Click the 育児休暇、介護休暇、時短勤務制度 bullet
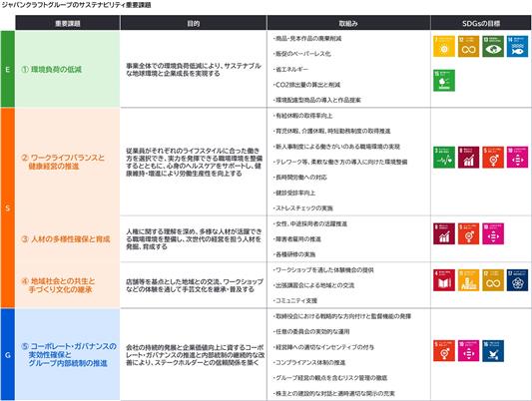This screenshot has width=532, height=401. coord(331,131)
